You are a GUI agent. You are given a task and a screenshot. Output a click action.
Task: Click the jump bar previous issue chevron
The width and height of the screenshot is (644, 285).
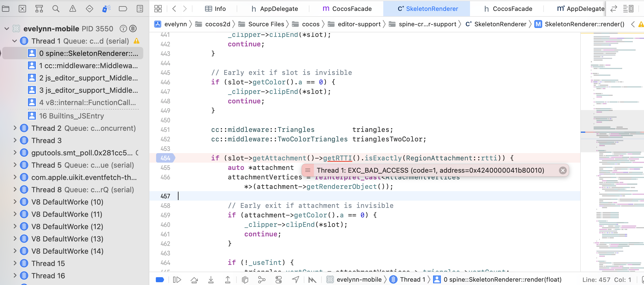point(633,24)
